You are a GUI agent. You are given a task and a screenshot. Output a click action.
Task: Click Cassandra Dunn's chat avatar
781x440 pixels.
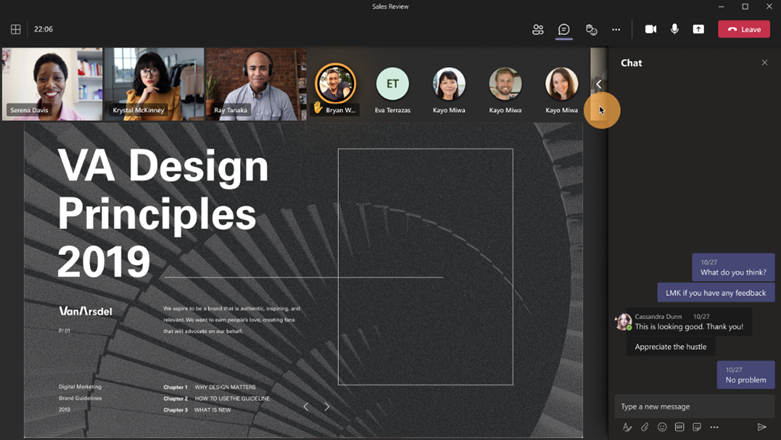(x=623, y=322)
